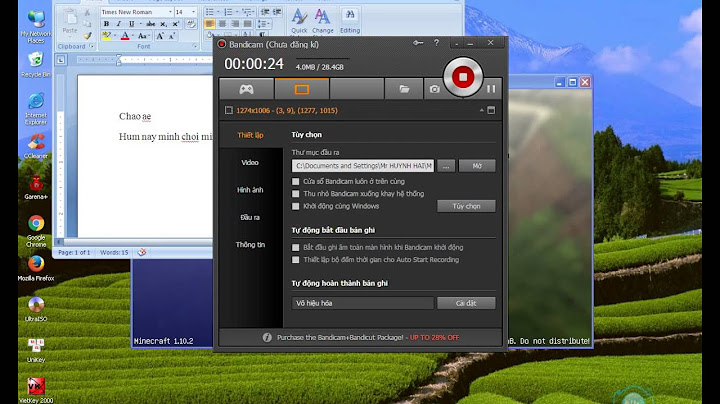Open highlight color dropdown arrow
720x404 pixels.
coord(115,36)
